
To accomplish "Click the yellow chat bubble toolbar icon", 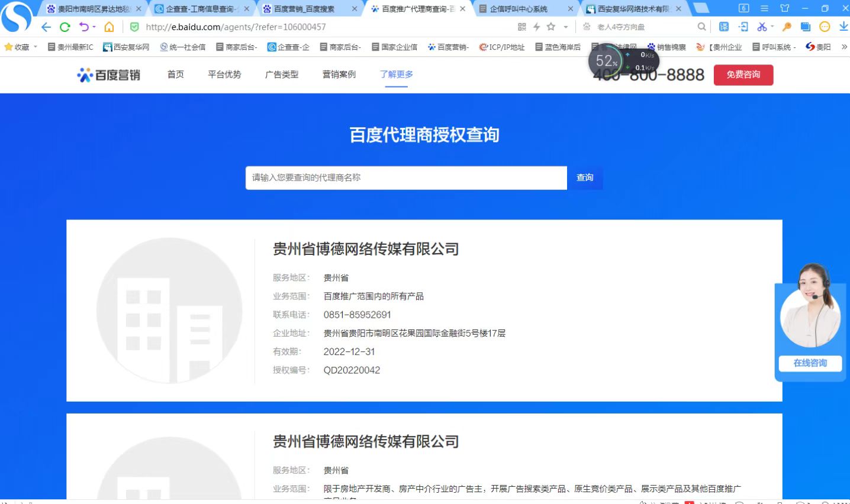I will [x=825, y=27].
